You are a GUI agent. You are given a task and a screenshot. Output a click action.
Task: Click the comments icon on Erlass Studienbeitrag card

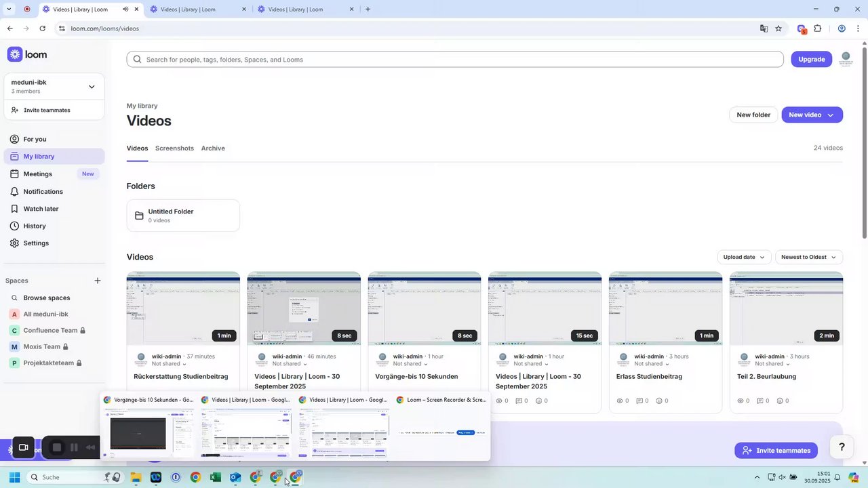pos(639,401)
